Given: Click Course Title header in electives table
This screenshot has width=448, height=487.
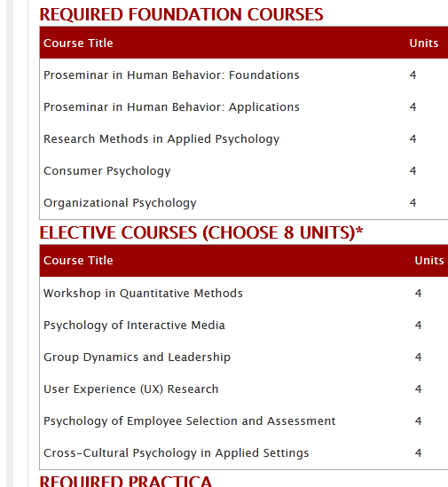Looking at the screenshot, I should click(78, 260).
